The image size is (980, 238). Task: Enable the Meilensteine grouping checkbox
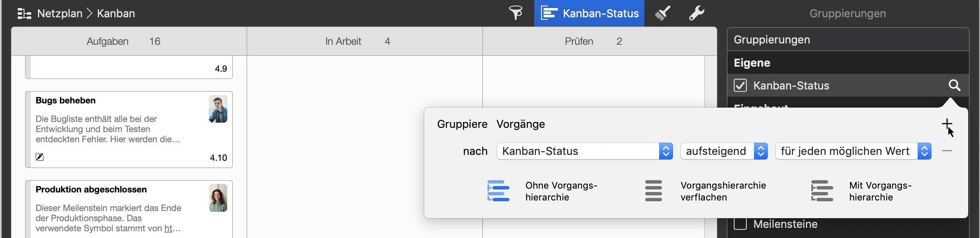pos(740,224)
